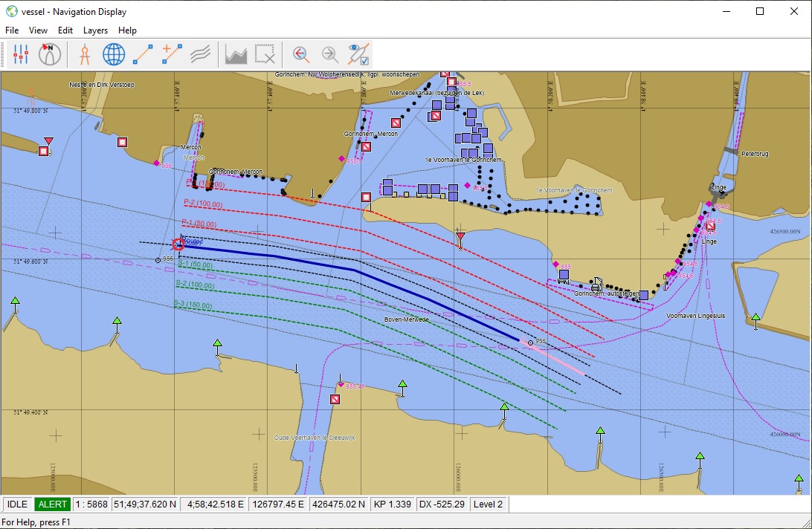Click the red circle vessel marker on route

[178, 244]
